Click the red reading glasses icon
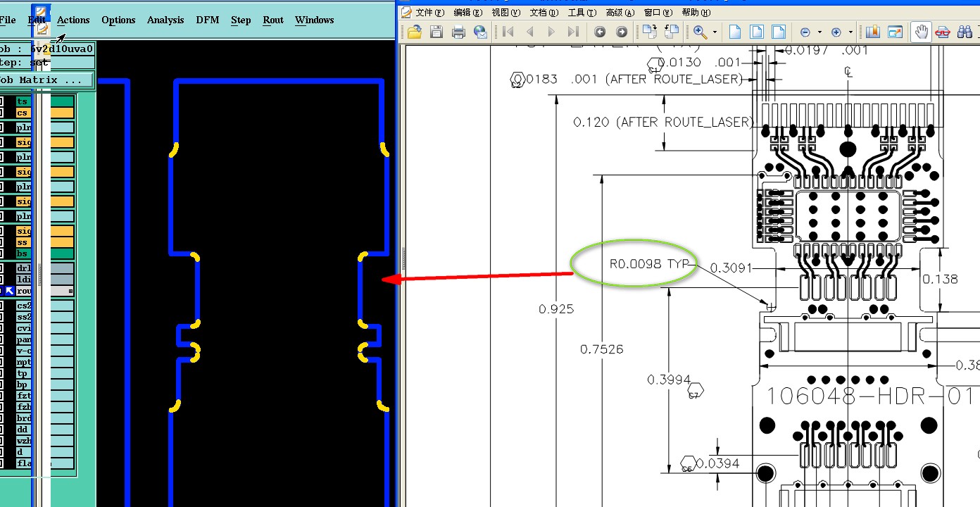The height and width of the screenshot is (507, 980). coord(943,32)
